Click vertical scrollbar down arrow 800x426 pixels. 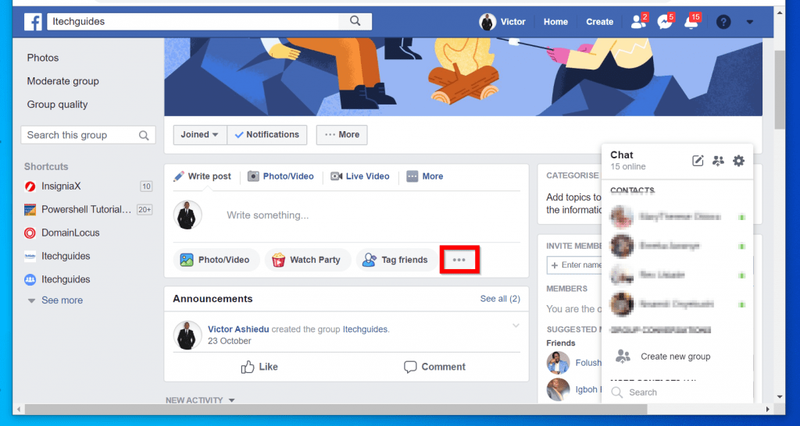click(x=779, y=397)
